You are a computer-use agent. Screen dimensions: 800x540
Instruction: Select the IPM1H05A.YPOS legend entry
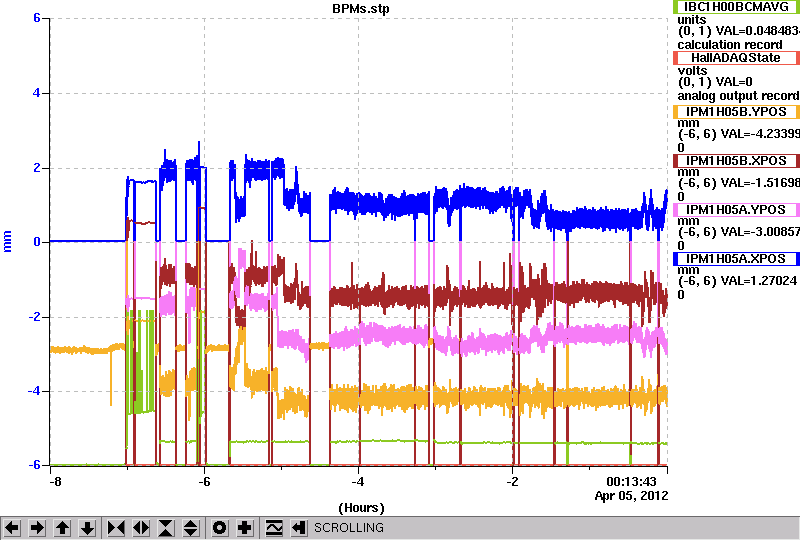(736, 210)
